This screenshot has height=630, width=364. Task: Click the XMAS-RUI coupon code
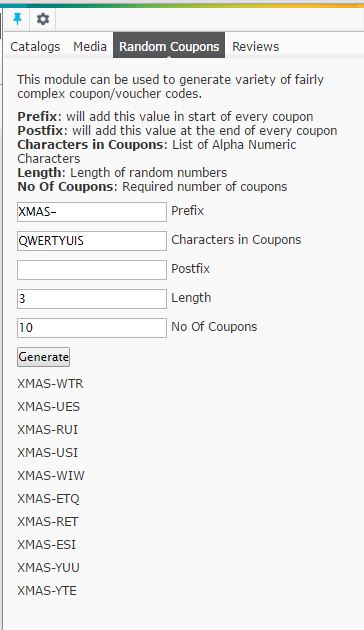(x=47, y=430)
